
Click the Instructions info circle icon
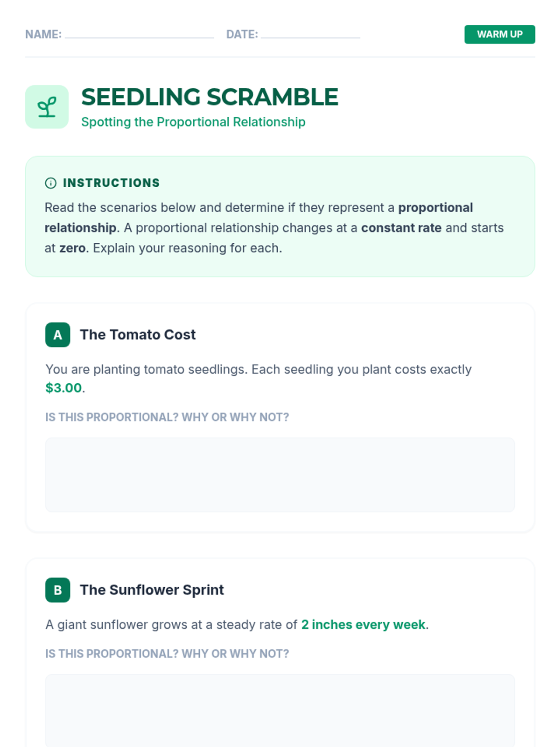(x=50, y=183)
